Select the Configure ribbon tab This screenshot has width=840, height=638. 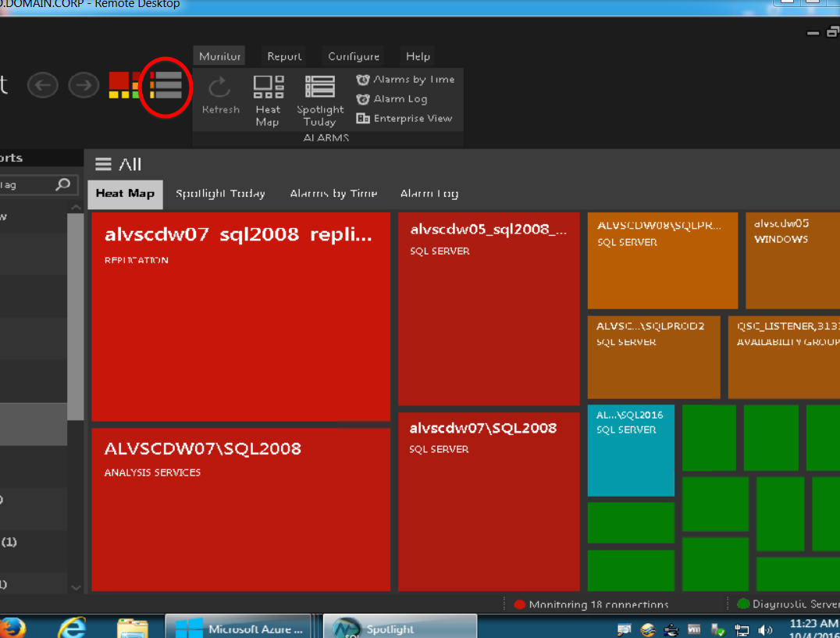click(354, 56)
